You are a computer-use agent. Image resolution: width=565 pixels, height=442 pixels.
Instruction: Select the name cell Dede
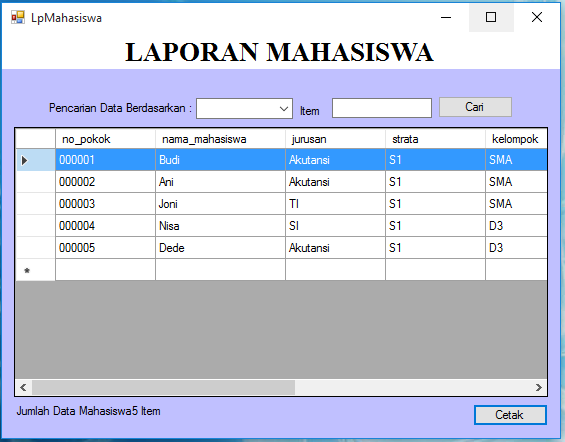coord(220,247)
